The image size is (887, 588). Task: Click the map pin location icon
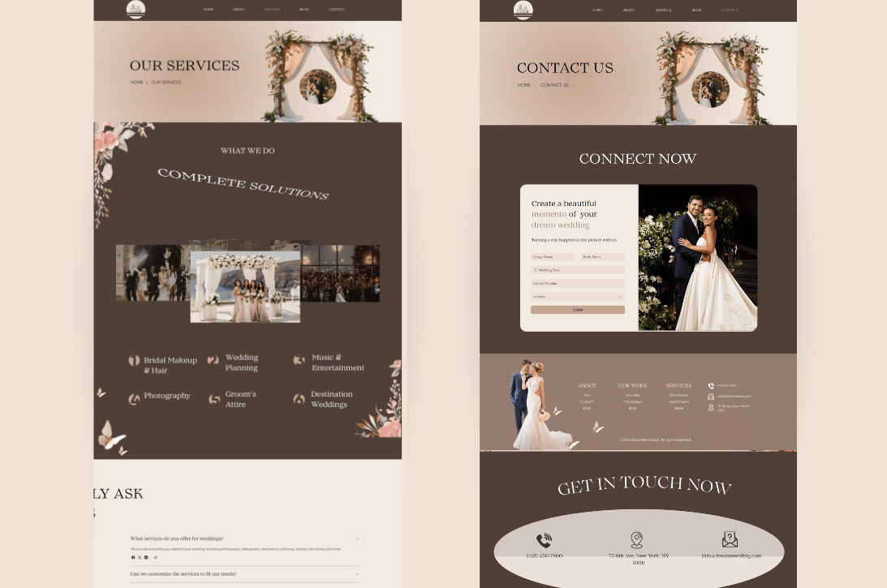pyautogui.click(x=637, y=540)
